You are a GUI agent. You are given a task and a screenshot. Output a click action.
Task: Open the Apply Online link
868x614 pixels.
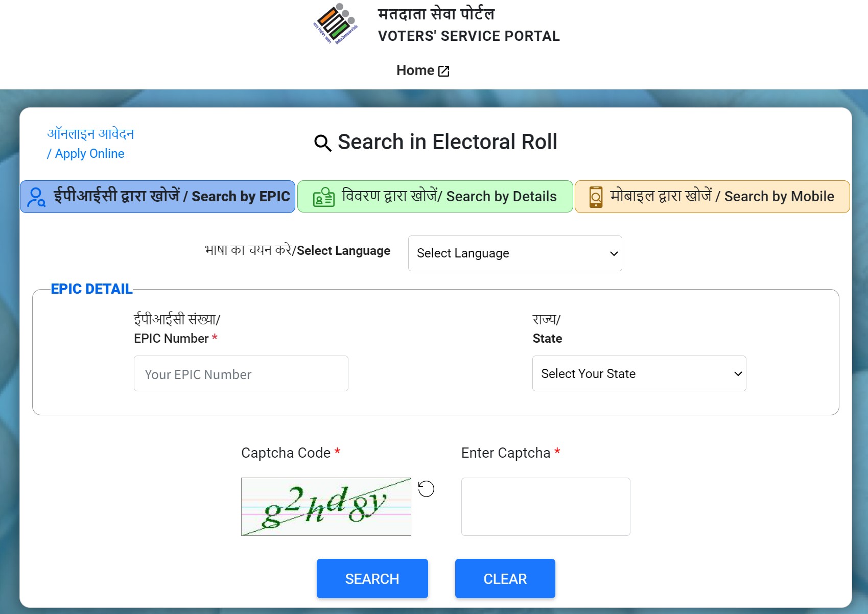[x=90, y=144]
